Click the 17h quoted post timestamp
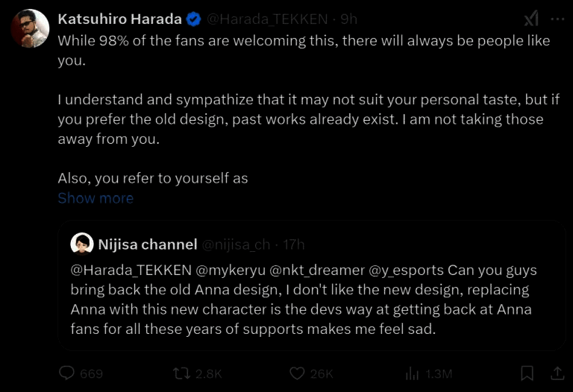Viewport: 573px width, 392px height. point(293,244)
